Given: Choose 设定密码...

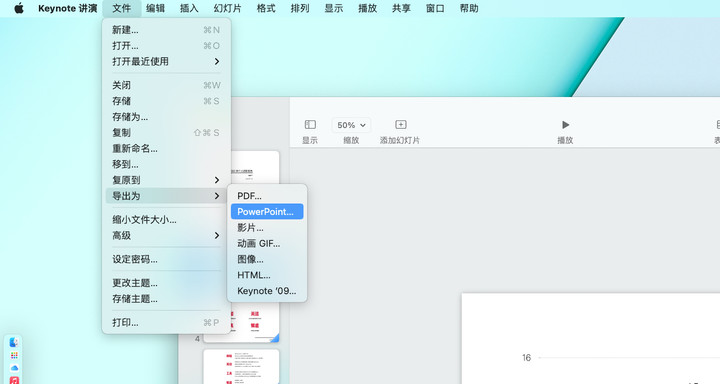Looking at the screenshot, I should click(x=166, y=259).
